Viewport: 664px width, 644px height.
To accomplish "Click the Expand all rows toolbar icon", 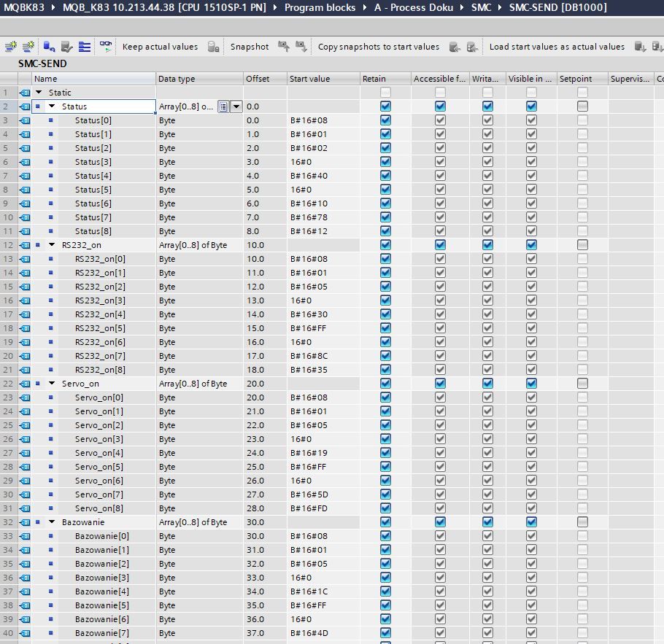I will point(85,47).
